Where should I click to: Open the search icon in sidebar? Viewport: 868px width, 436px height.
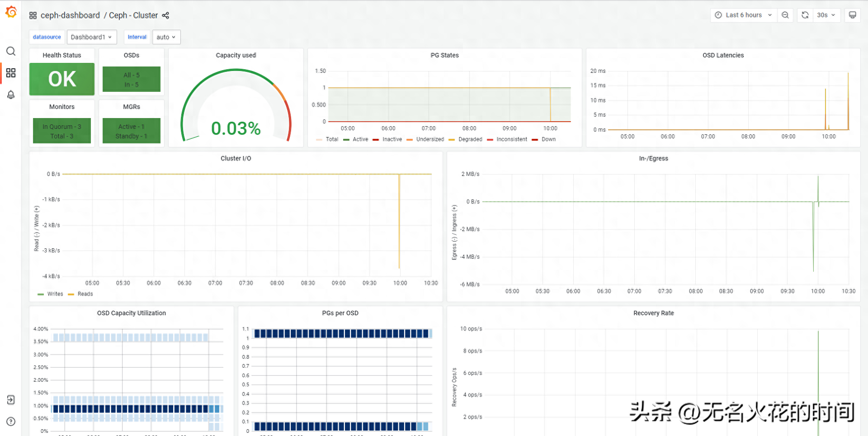click(11, 51)
